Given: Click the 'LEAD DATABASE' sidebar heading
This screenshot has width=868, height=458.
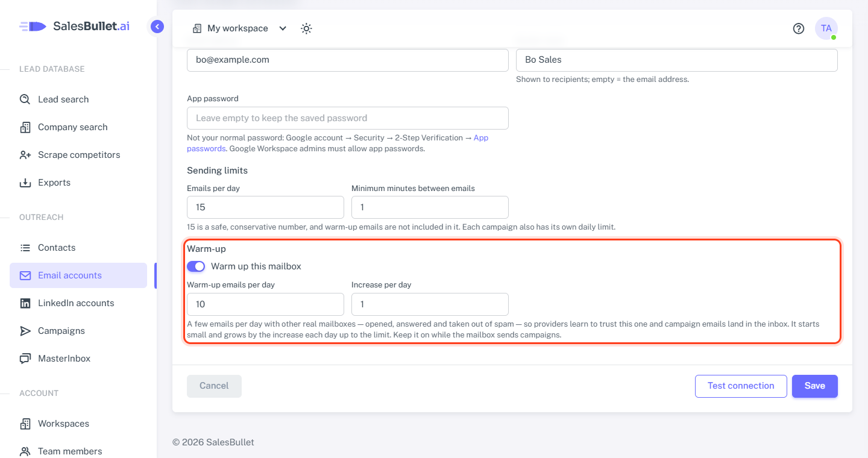Looking at the screenshot, I should pos(52,69).
